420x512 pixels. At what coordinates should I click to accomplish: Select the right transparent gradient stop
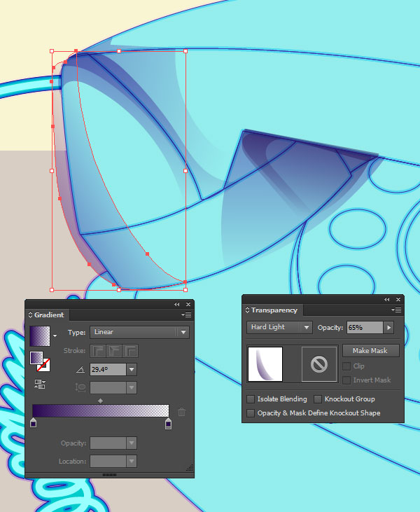click(x=168, y=423)
